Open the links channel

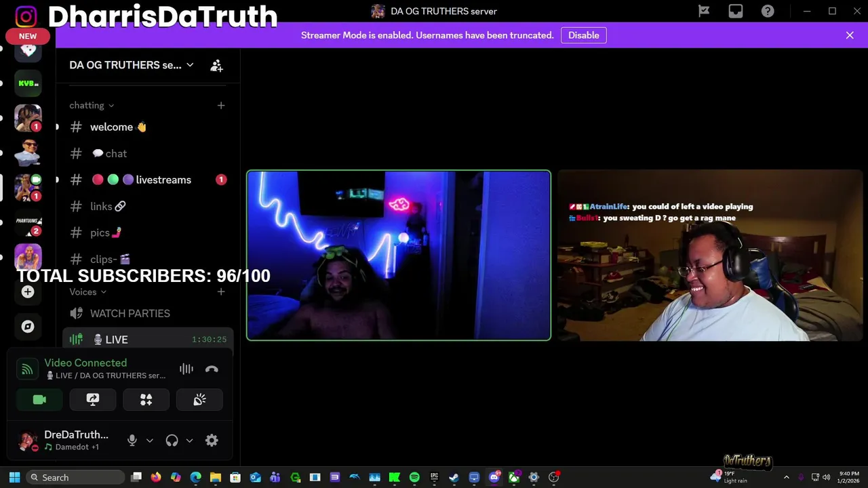[148, 206]
